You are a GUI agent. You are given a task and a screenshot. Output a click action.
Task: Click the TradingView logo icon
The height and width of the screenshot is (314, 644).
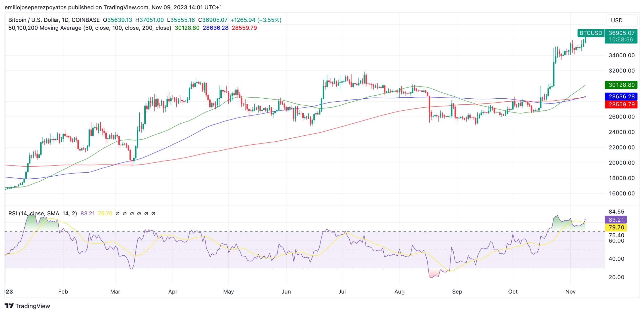[9, 306]
